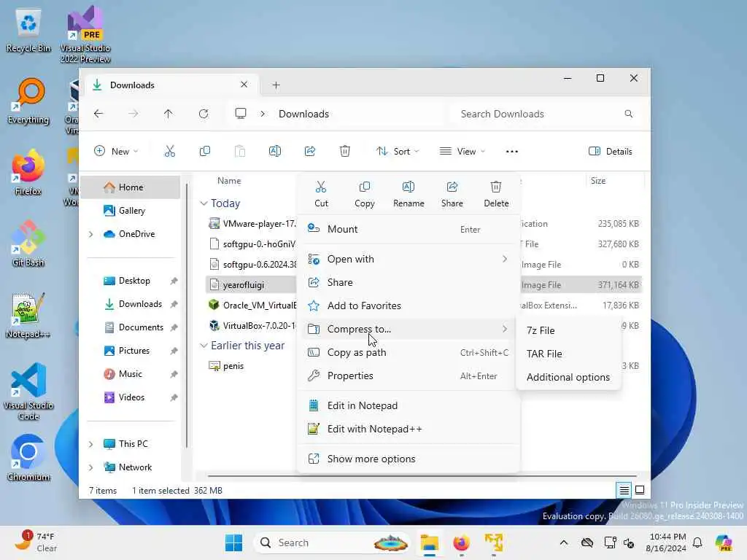Click the Compress to... entry
Image resolution: width=747 pixels, height=560 pixels.
tap(409, 329)
